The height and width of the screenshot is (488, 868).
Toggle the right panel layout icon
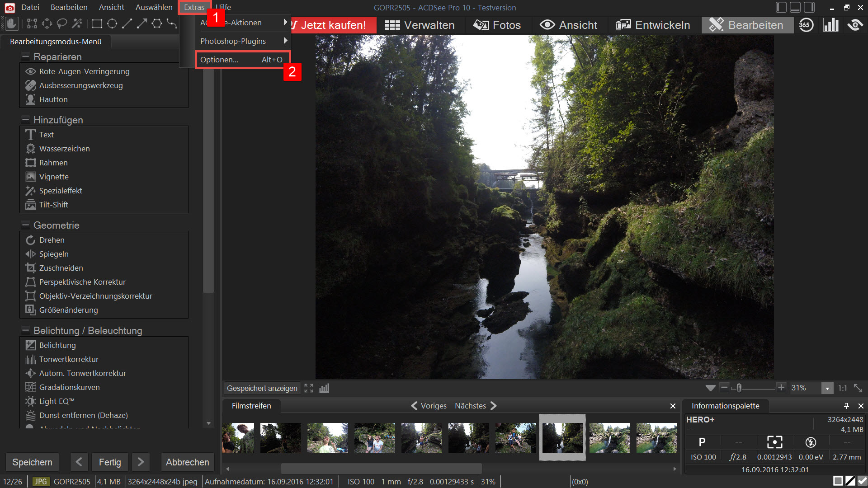(x=809, y=7)
